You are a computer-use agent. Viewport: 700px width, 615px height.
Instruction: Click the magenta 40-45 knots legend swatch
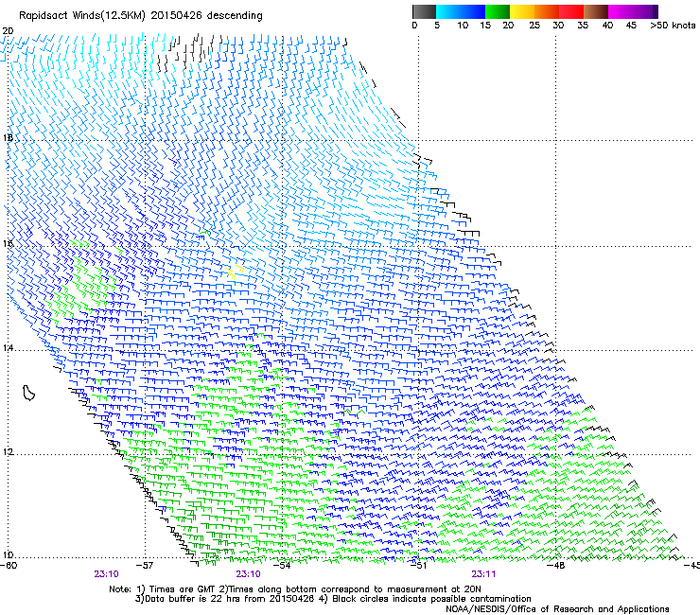[x=621, y=11]
